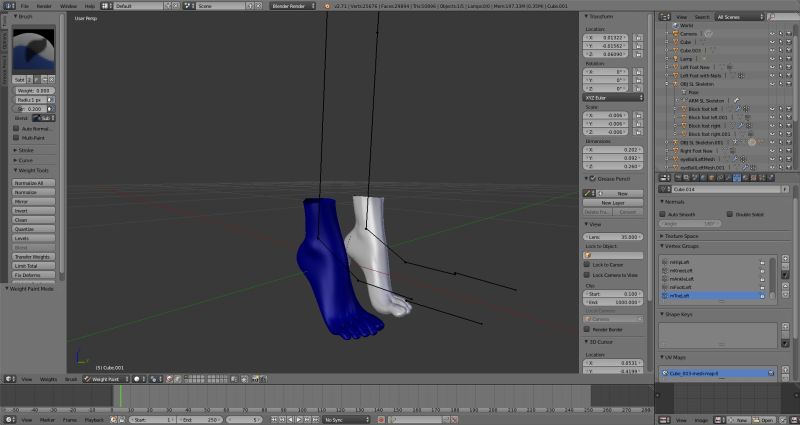Click Block foot left wrench modifier icon
Screen dimensions: 800x425
(x=737, y=109)
